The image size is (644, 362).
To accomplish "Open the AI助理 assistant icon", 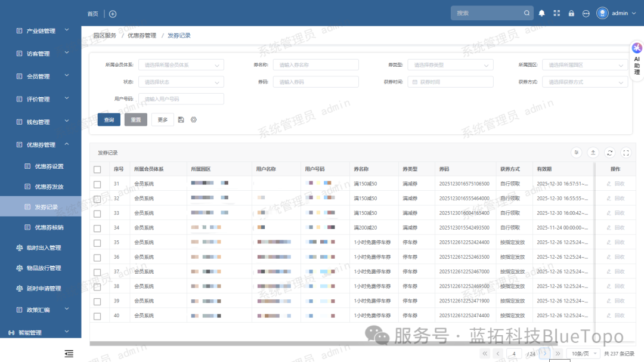I will coord(637,60).
